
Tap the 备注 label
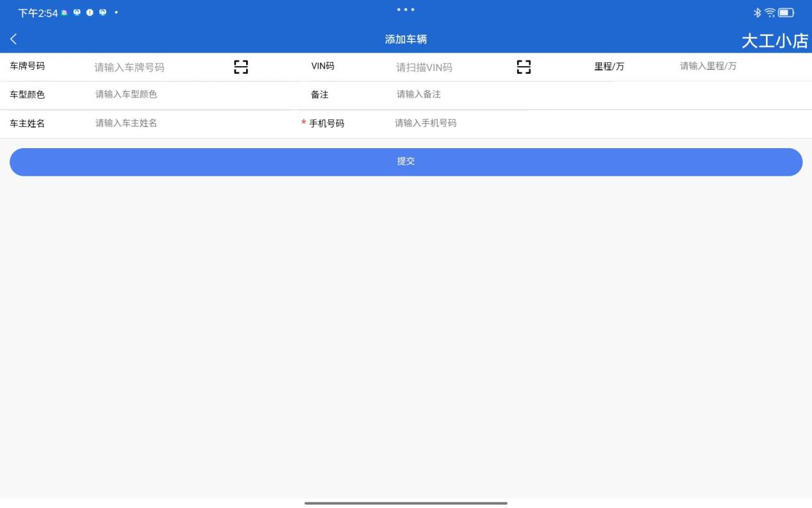[x=319, y=94]
